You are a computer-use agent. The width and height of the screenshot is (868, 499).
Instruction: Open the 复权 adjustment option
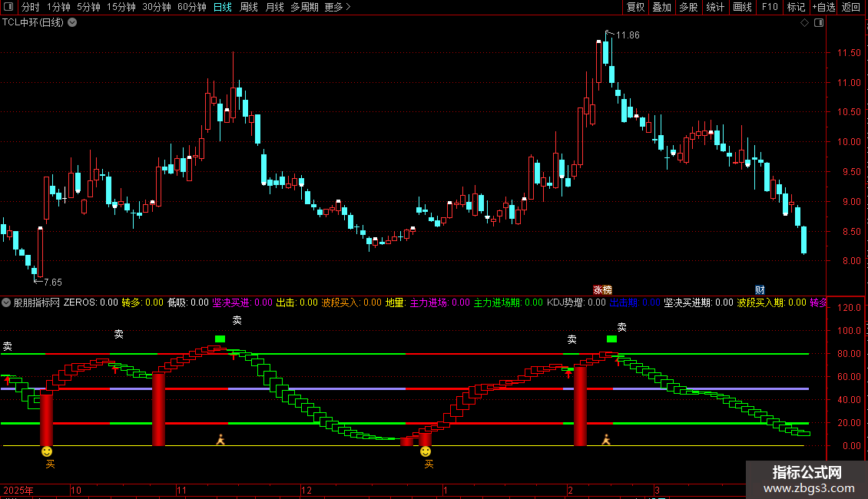click(635, 7)
